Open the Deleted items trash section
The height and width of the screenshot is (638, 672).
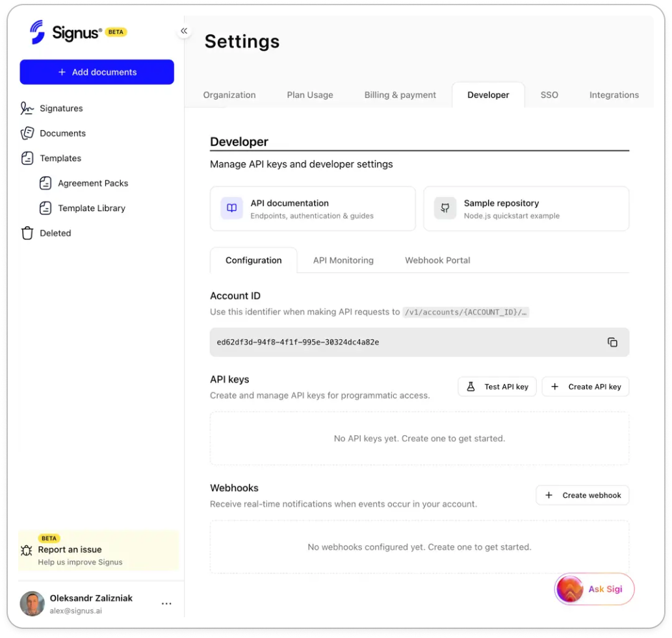click(55, 233)
